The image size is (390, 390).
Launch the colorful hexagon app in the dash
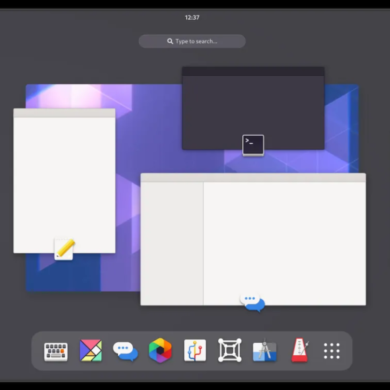[x=160, y=351]
